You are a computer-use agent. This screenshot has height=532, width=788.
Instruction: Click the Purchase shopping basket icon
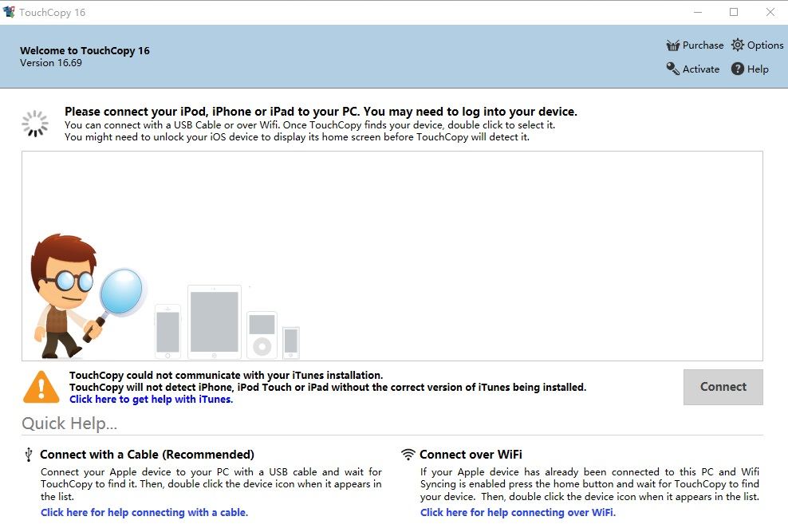coord(673,45)
